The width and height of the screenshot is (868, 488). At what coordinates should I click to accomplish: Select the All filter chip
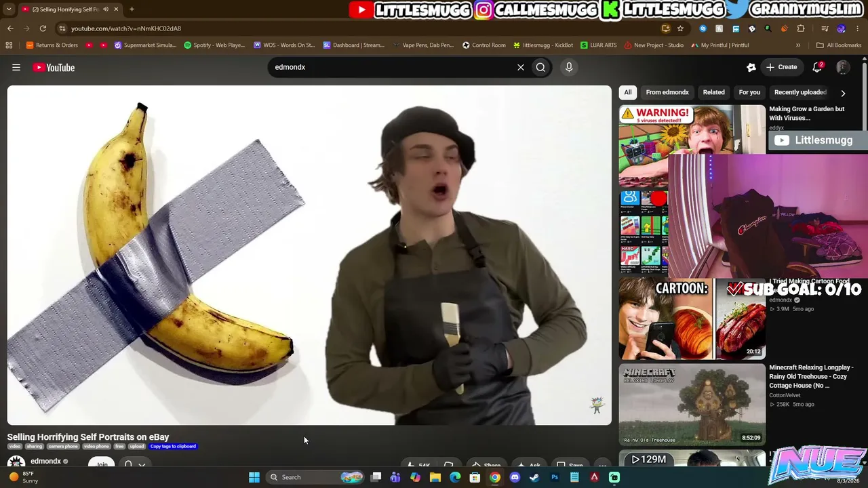(628, 92)
